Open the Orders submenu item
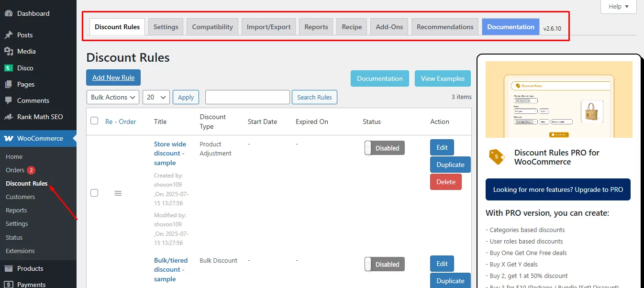 (15, 170)
